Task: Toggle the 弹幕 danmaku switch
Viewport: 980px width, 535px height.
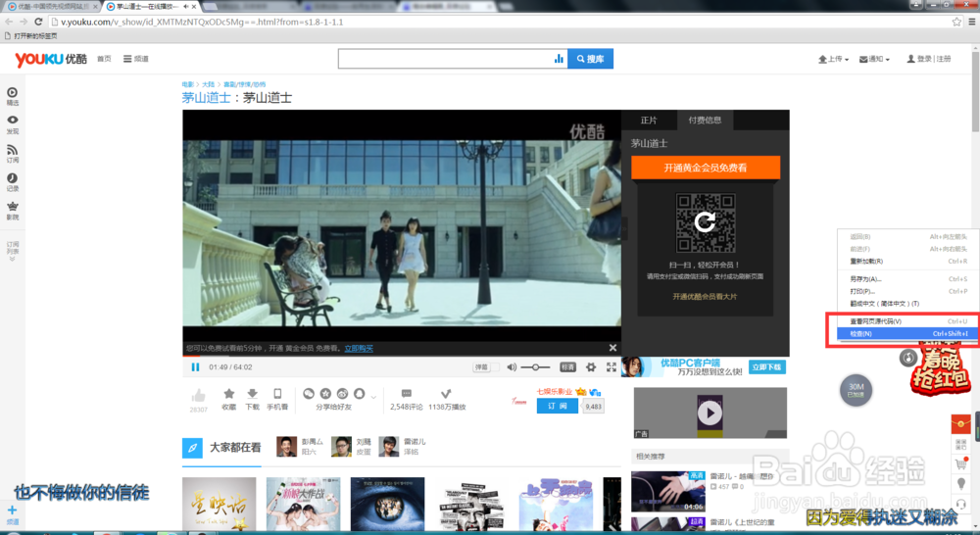Action: [486, 366]
